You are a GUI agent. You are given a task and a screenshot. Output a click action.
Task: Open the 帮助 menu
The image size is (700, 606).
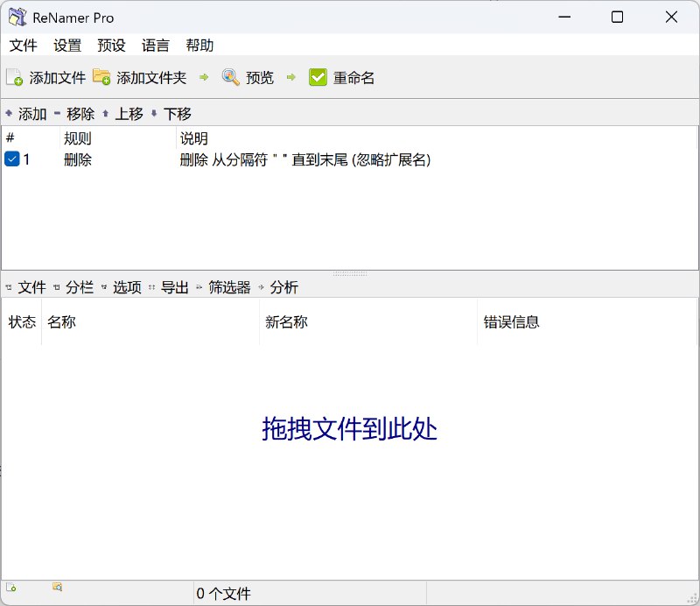[199, 46]
